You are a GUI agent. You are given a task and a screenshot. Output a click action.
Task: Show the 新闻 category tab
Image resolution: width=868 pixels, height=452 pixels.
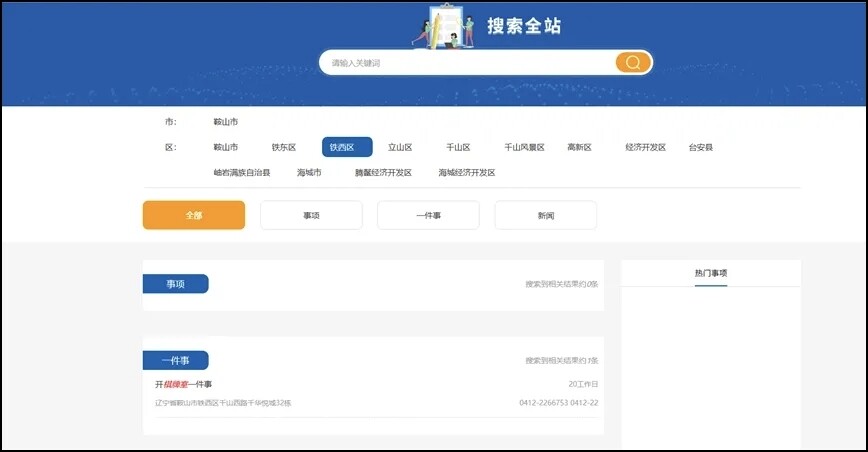(x=545, y=215)
